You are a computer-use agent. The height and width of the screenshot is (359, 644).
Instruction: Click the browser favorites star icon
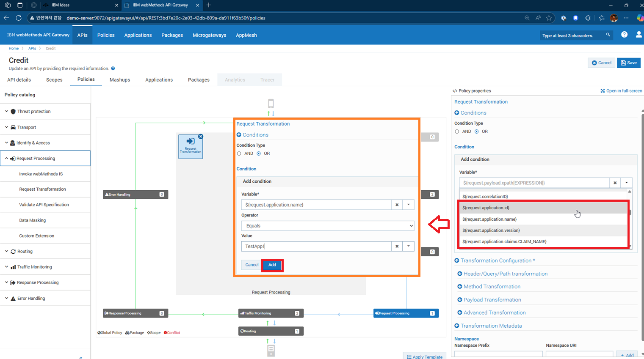point(549,18)
